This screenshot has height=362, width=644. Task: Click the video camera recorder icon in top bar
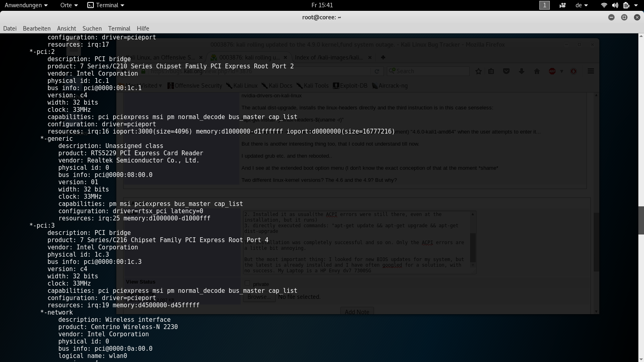562,5
